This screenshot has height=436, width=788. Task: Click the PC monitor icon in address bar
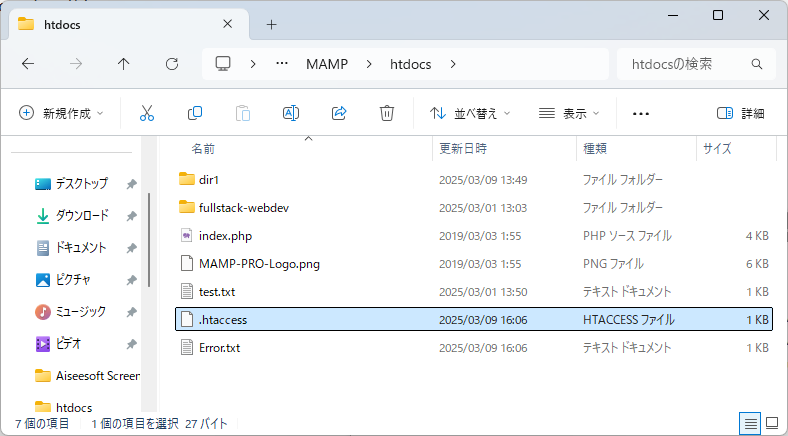[x=223, y=64]
